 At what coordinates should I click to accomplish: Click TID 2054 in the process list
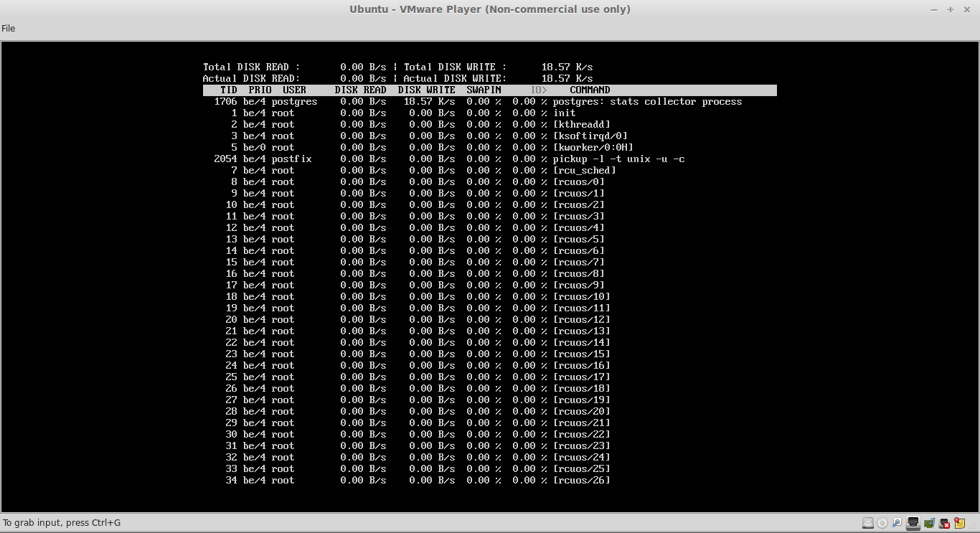click(226, 159)
